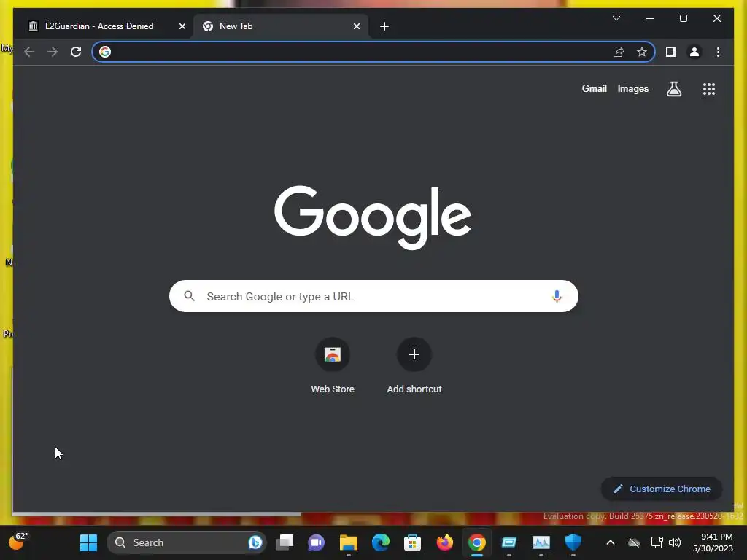Open a new tab with the plus button
The height and width of the screenshot is (560, 747).
[x=384, y=27]
